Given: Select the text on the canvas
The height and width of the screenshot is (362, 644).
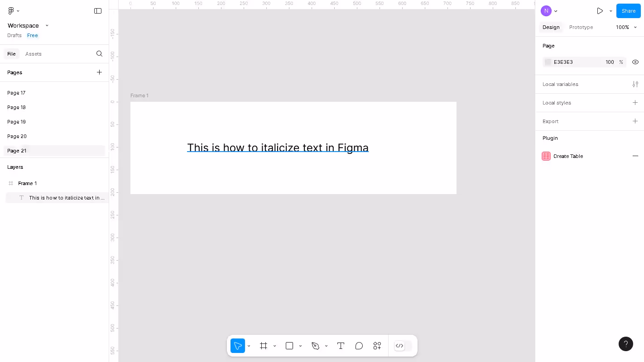Looking at the screenshot, I should (x=278, y=148).
